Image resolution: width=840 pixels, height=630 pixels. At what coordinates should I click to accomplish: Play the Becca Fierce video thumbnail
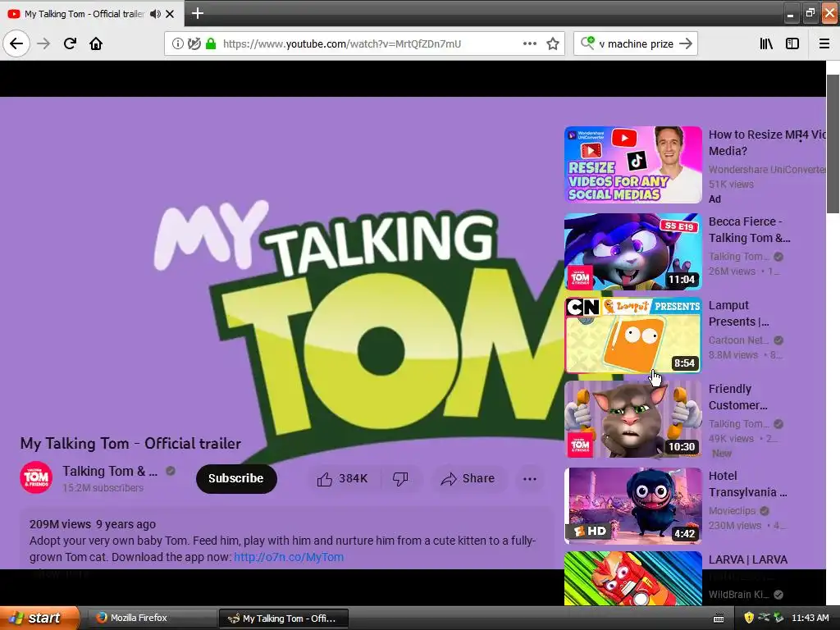point(632,252)
